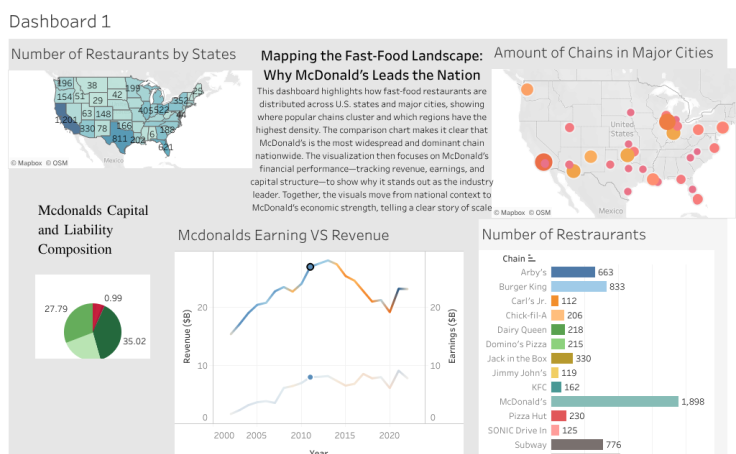
Task: Click the Earnings ($B) axis title
Action: [x=452, y=336]
